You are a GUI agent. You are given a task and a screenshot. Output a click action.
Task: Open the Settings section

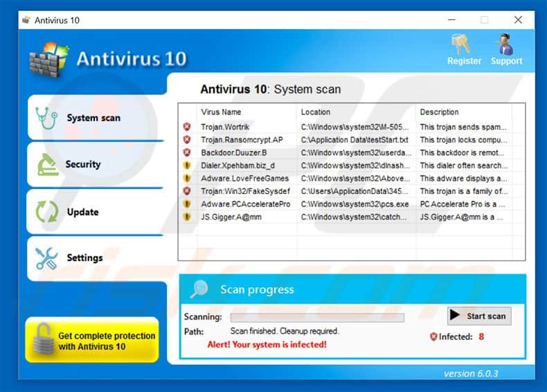click(x=96, y=258)
